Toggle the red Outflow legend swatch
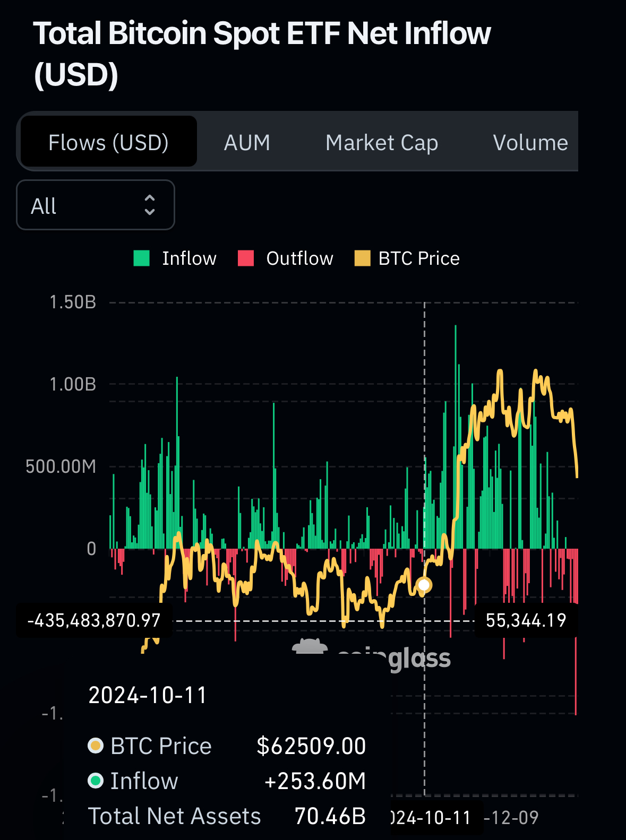The image size is (626, 840). point(246,258)
